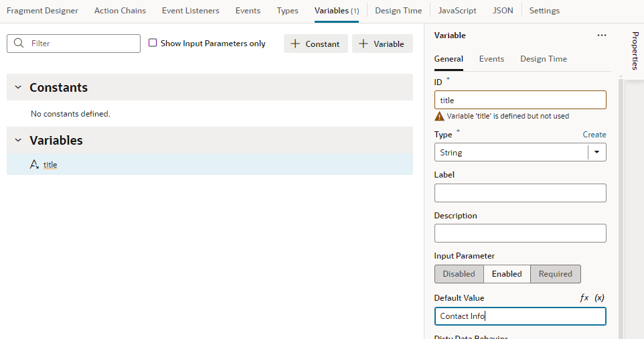This screenshot has width=644, height=339.
Task: Set Input Parameter to Required
Action: [555, 274]
